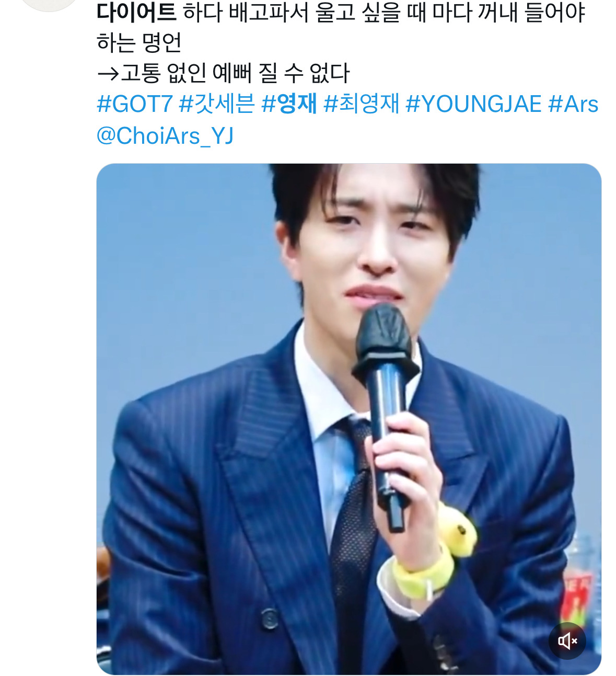The image size is (616, 676).
Task: Click the yellow wristband in the video
Action: (x=421, y=576)
